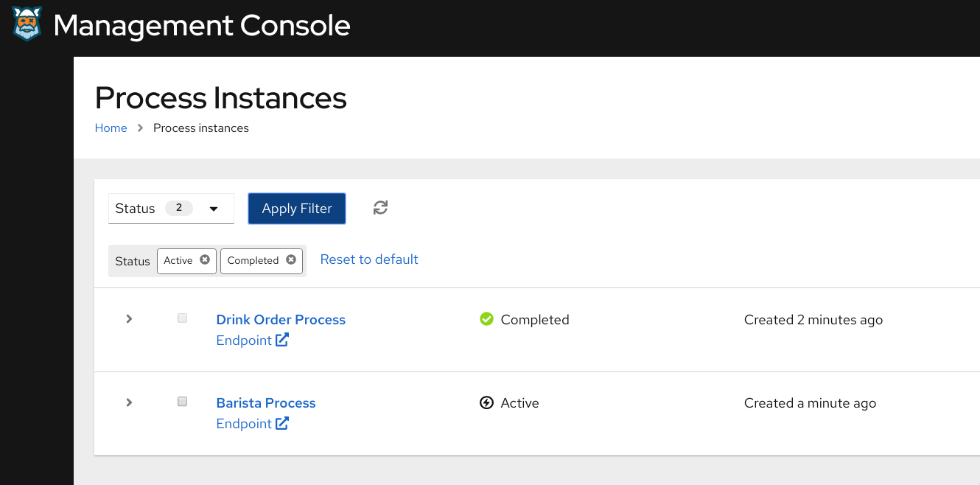Screen dimensions: 980x485
Task: Check the Barista Process selection checkbox
Action: pyautogui.click(x=182, y=400)
